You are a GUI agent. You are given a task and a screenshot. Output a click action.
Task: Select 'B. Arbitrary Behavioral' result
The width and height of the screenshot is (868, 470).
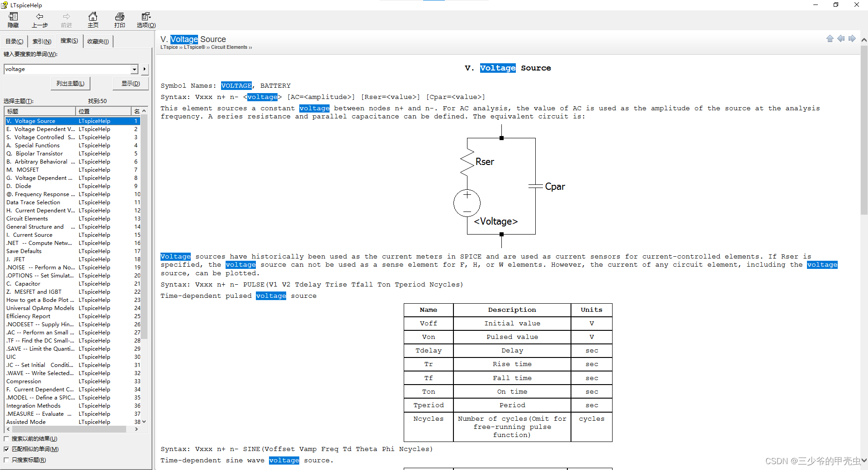(x=72, y=162)
